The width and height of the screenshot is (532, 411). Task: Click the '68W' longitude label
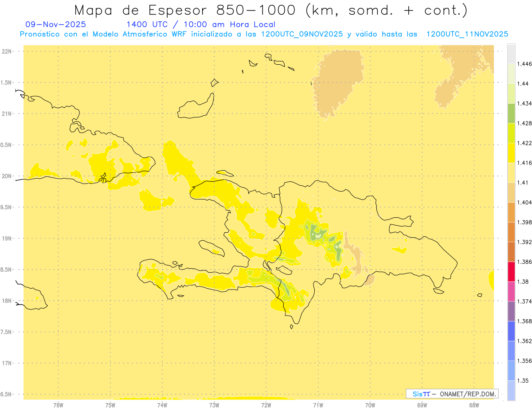474,405
